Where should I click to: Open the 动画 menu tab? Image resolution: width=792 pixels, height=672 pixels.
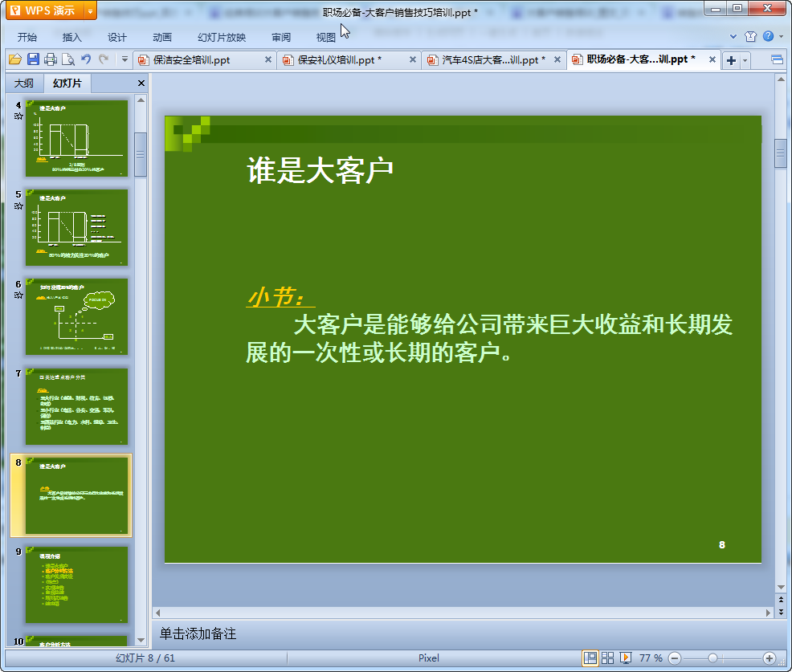(162, 38)
